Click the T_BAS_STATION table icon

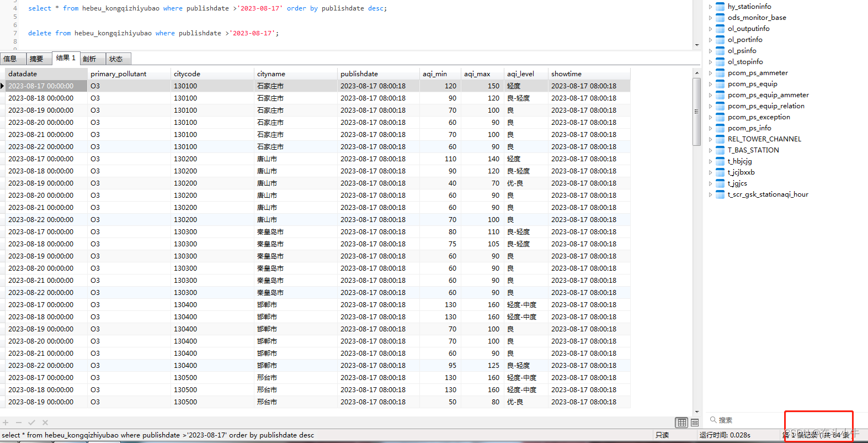(x=720, y=150)
